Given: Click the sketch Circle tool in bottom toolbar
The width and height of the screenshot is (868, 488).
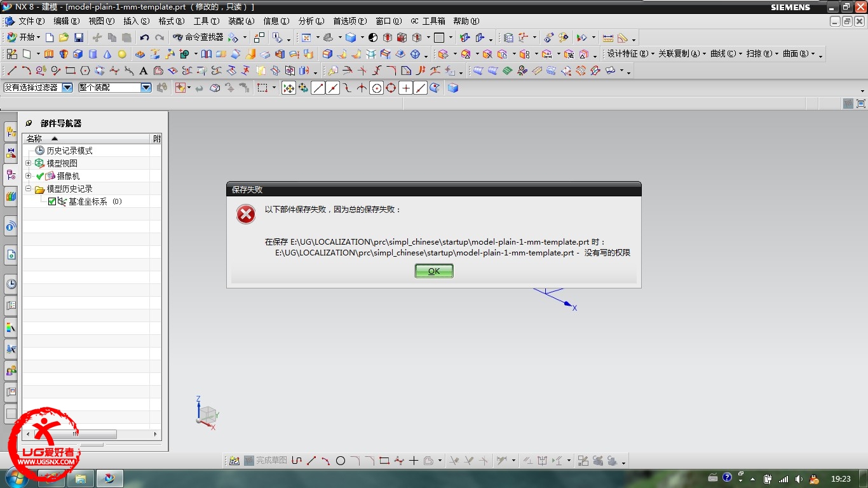Looking at the screenshot, I should pyautogui.click(x=341, y=461).
